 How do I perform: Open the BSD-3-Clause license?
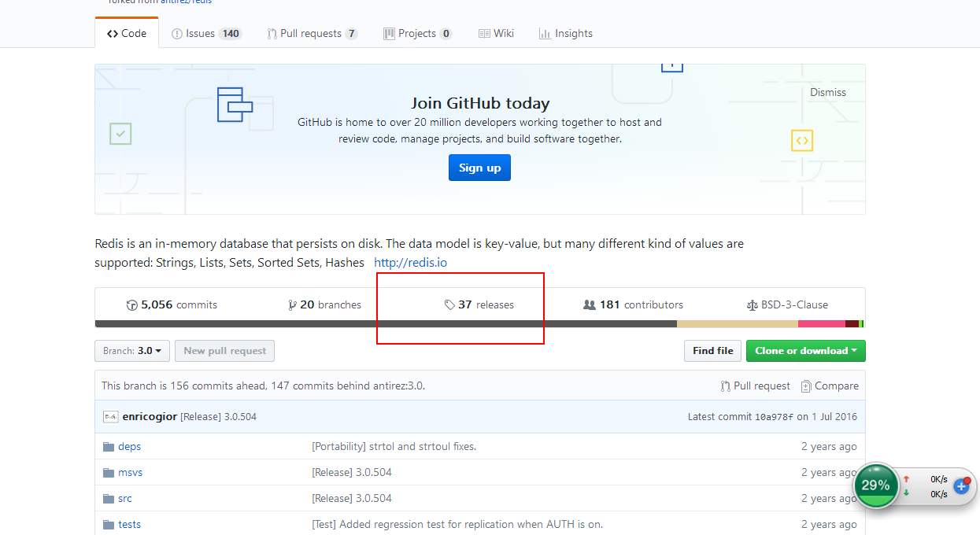pos(787,304)
